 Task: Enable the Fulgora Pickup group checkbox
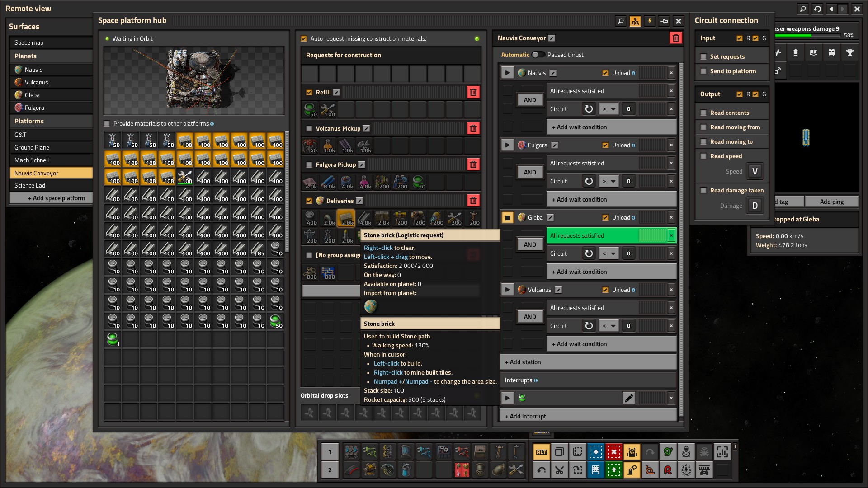tap(309, 164)
